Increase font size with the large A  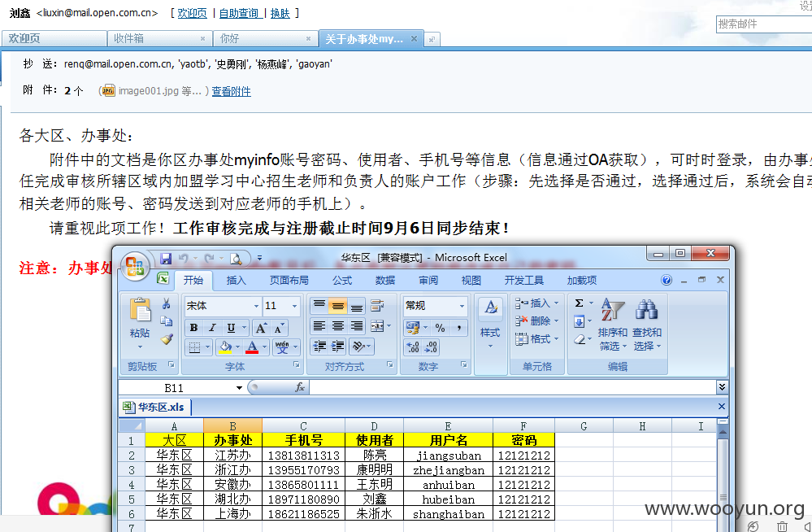[x=261, y=328]
